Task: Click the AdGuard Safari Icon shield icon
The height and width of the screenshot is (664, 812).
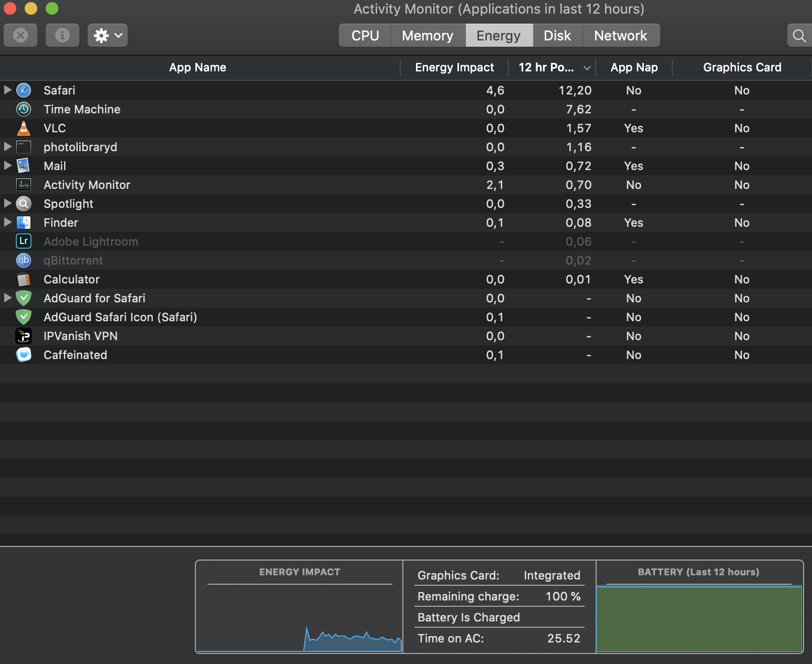Action: click(24, 317)
